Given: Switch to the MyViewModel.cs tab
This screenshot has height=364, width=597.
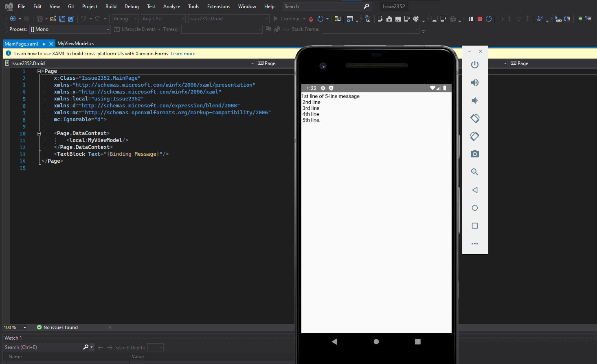Looking at the screenshot, I should tap(76, 44).
